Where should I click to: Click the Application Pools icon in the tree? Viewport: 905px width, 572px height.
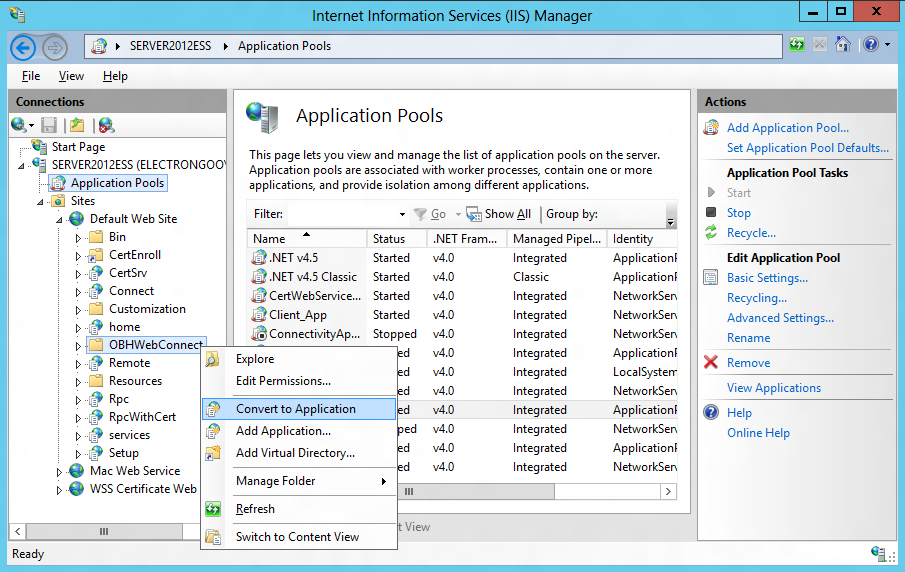pyautogui.click(x=58, y=184)
